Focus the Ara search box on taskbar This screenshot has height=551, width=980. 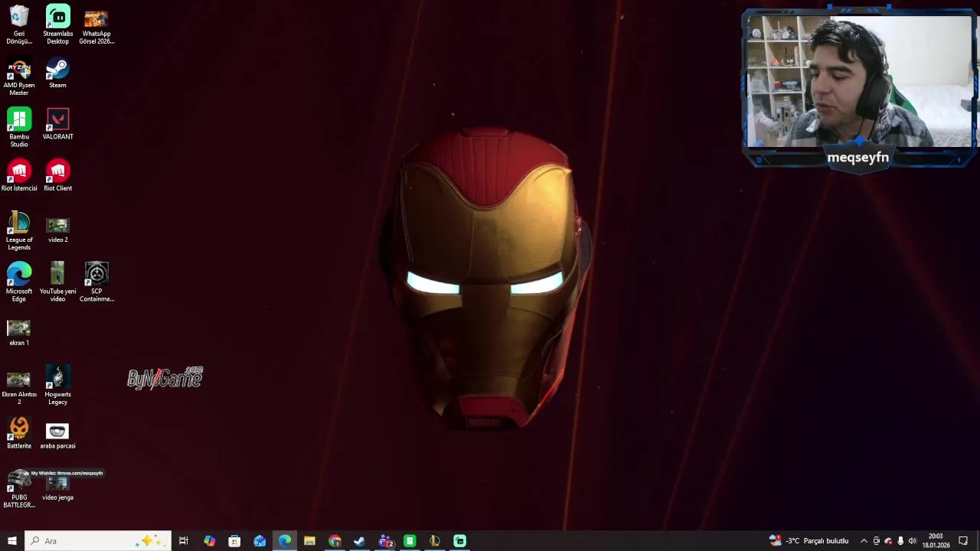97,541
